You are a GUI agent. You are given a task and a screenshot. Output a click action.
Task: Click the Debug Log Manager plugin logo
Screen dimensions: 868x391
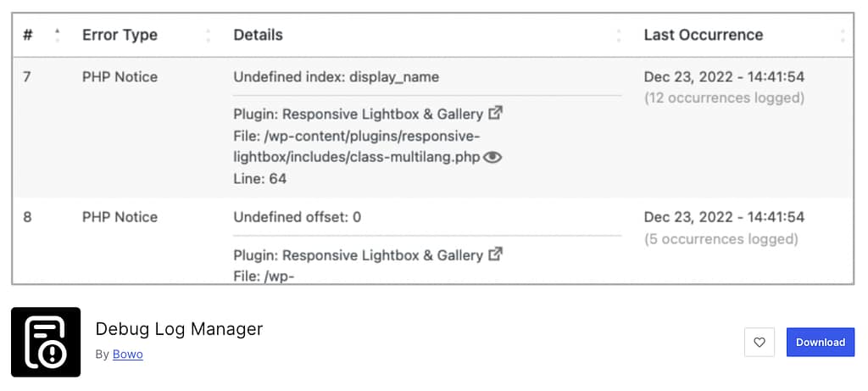coord(46,342)
